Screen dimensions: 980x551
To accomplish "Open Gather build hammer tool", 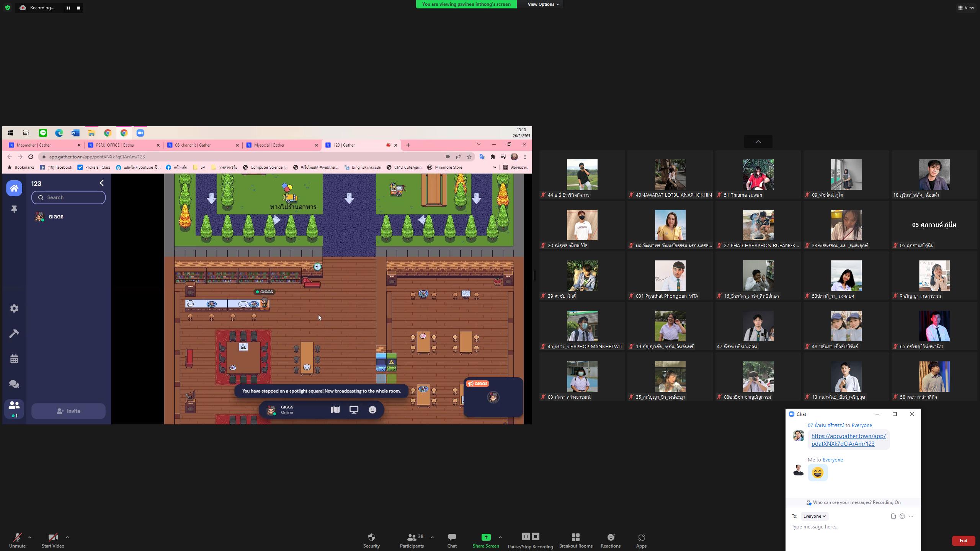I will tap(14, 334).
